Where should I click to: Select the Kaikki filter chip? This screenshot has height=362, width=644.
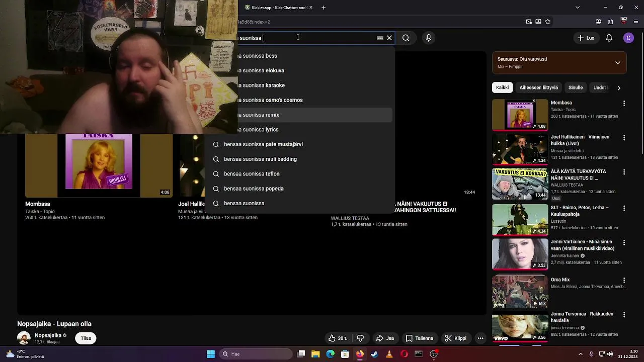click(x=502, y=87)
